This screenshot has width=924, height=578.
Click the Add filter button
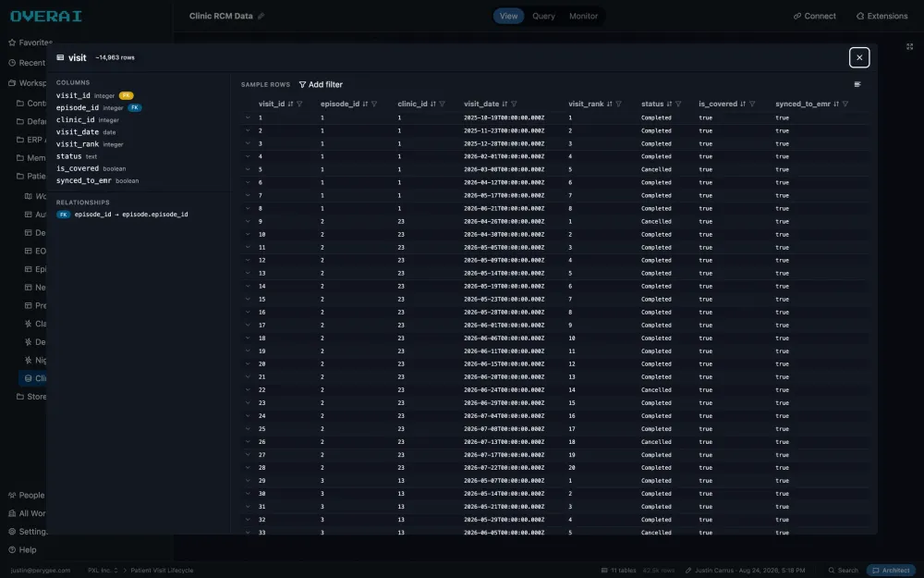coord(321,84)
